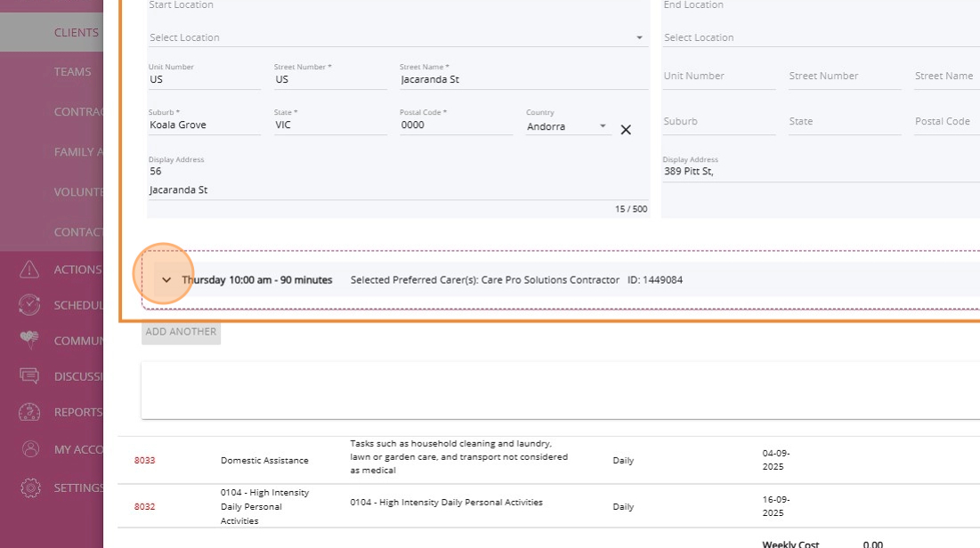
Task: Select Clients in the sidebar menu
Action: [x=76, y=32]
